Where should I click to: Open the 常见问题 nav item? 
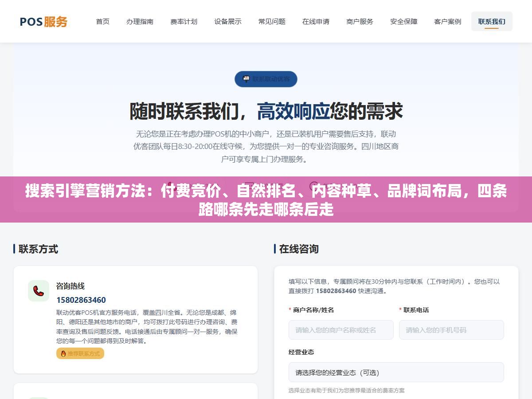tap(272, 21)
